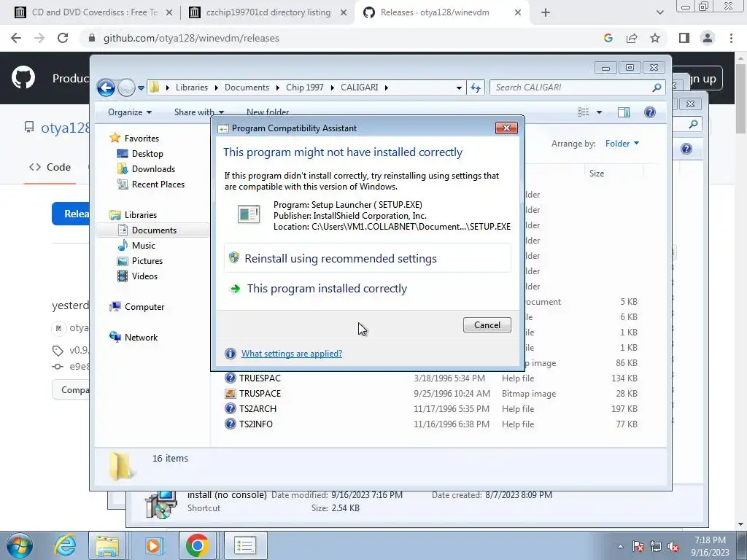Open the Share with menu
747x560 pixels.
coord(198,112)
